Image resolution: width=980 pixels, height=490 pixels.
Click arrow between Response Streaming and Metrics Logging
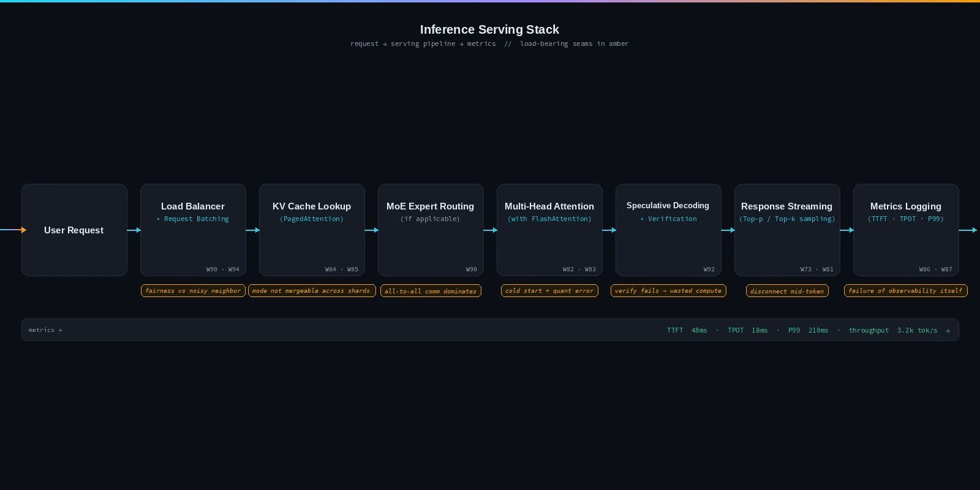847,230
